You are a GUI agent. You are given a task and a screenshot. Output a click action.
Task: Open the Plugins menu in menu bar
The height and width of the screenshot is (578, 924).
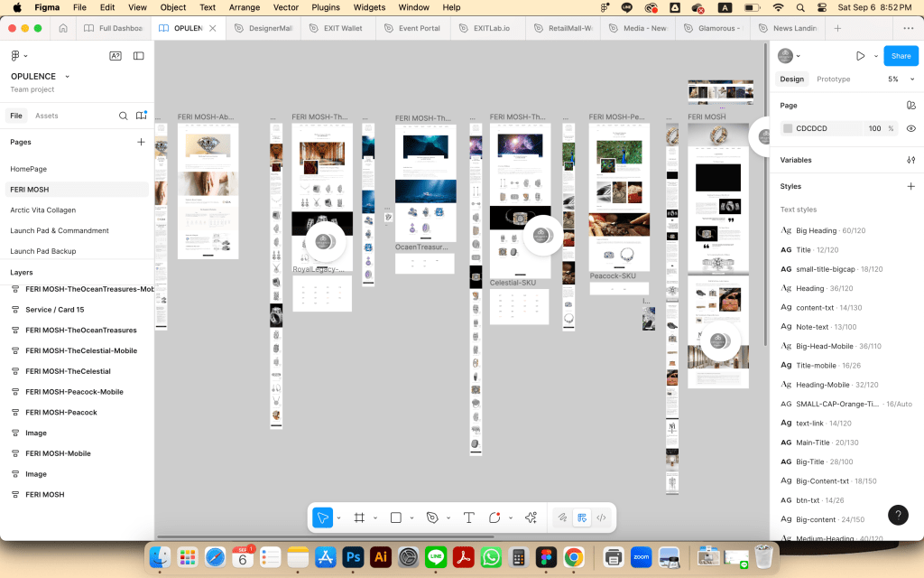pyautogui.click(x=325, y=7)
